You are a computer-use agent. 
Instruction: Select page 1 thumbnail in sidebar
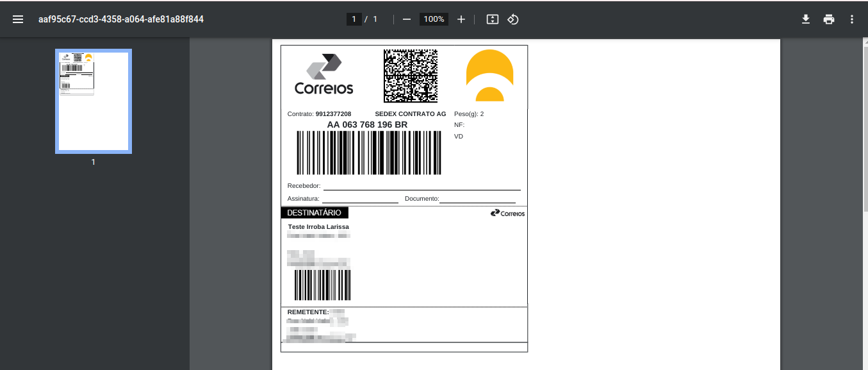pos(94,101)
